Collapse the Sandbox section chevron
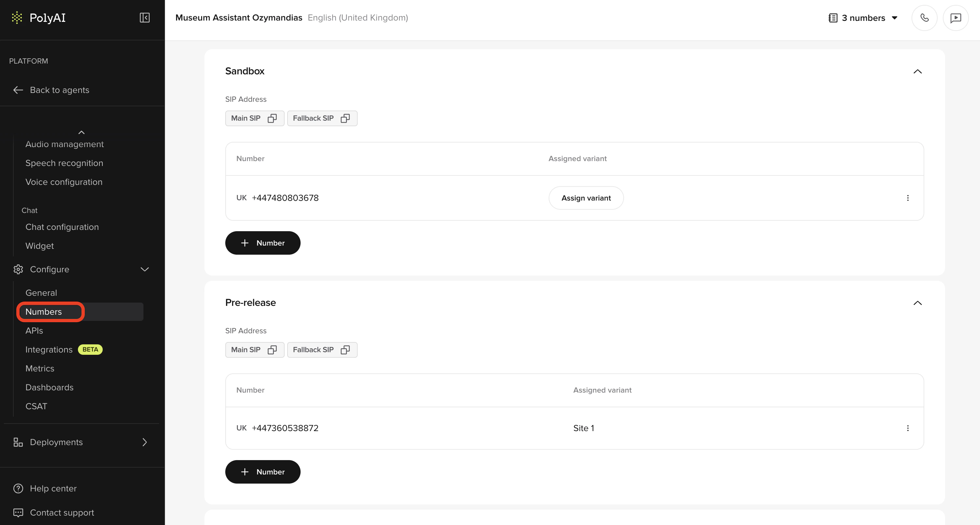Viewport: 980px width, 525px height. tap(918, 71)
